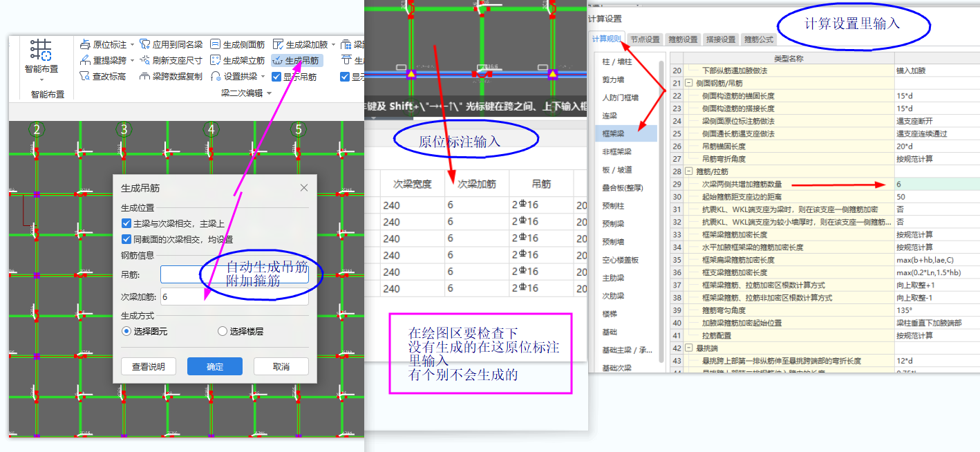Click row 吊筋弯折角度
Image resolution: width=980 pixels, height=452 pixels.
tap(789, 159)
